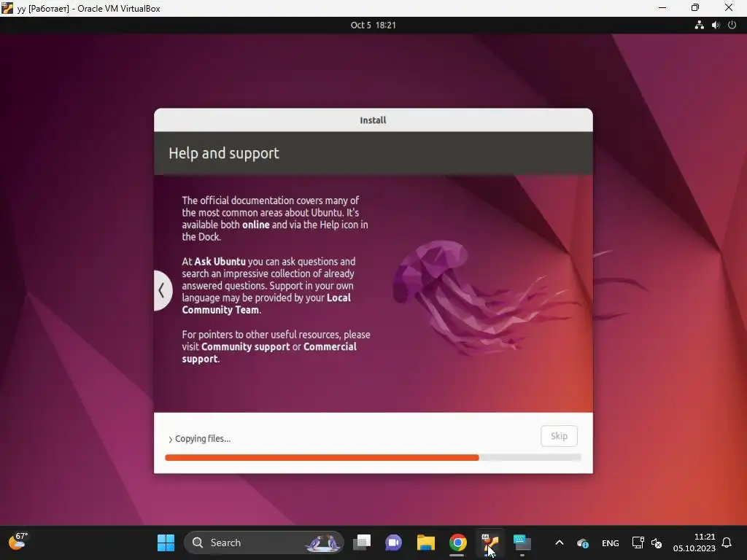Go to the previous installer slide
Viewport: 747px width, 560px height.
click(163, 290)
